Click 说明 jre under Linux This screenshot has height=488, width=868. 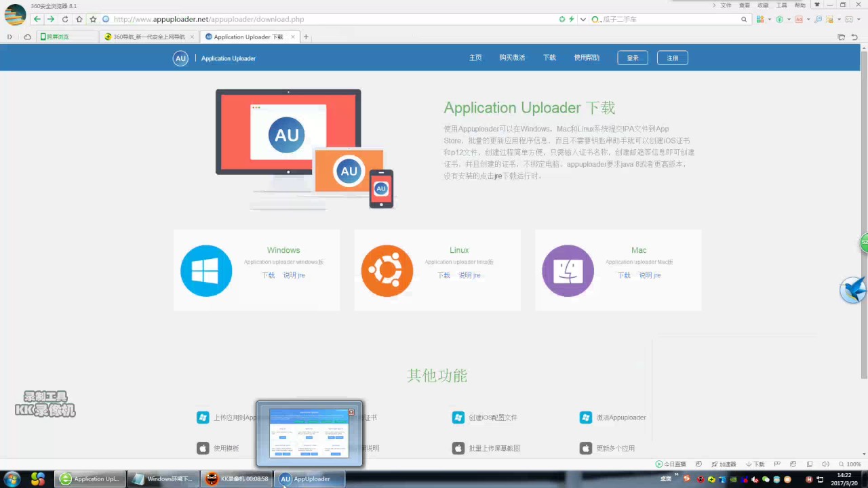(x=469, y=275)
